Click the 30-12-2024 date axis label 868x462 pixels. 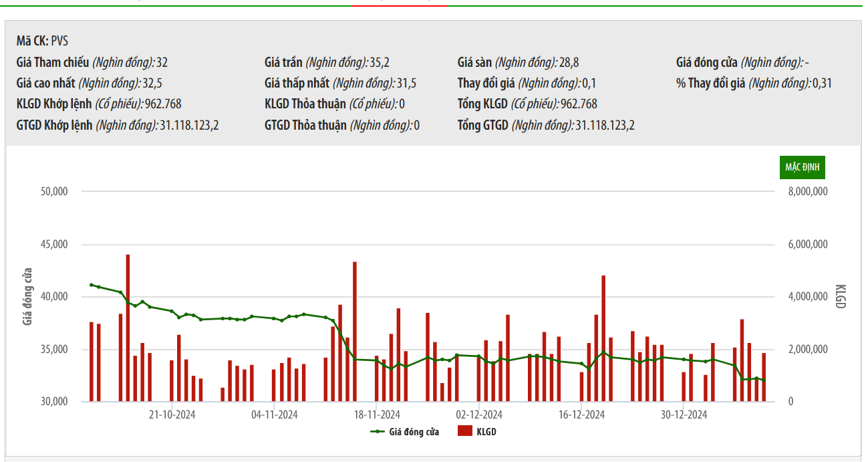click(684, 415)
